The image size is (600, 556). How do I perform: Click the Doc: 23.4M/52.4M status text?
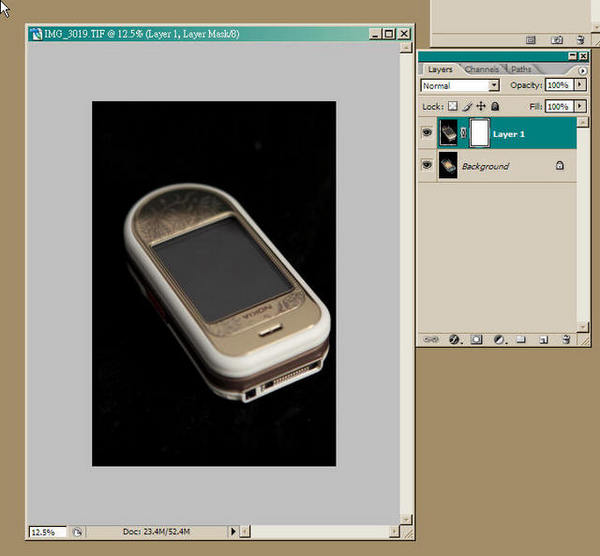tap(157, 532)
